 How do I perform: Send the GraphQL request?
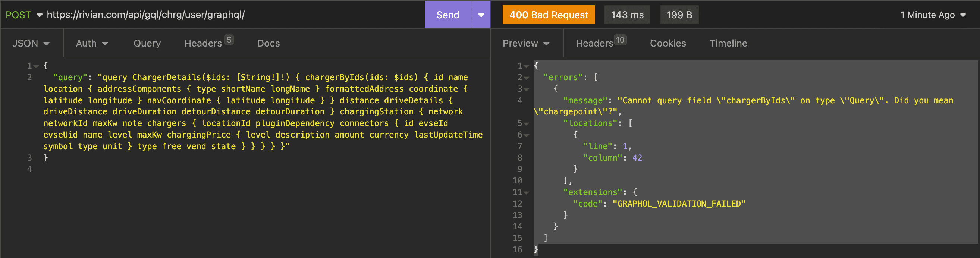click(448, 15)
